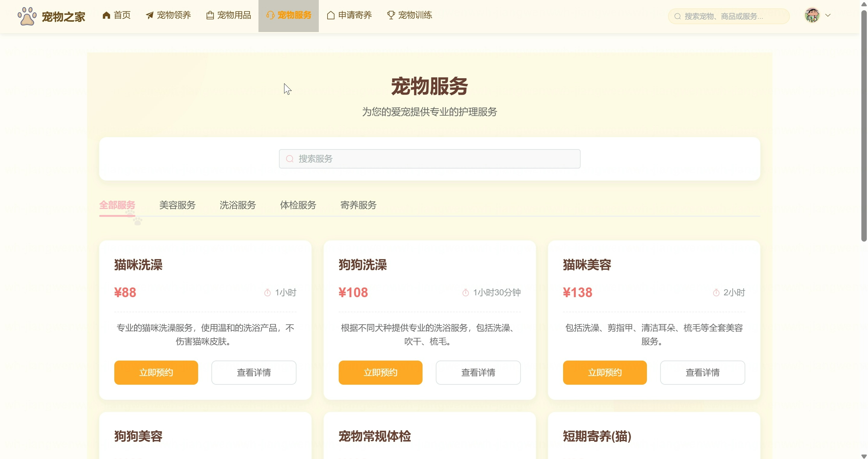
Task: Book 猫咪美容 with 立即预约 button
Action: (x=604, y=372)
